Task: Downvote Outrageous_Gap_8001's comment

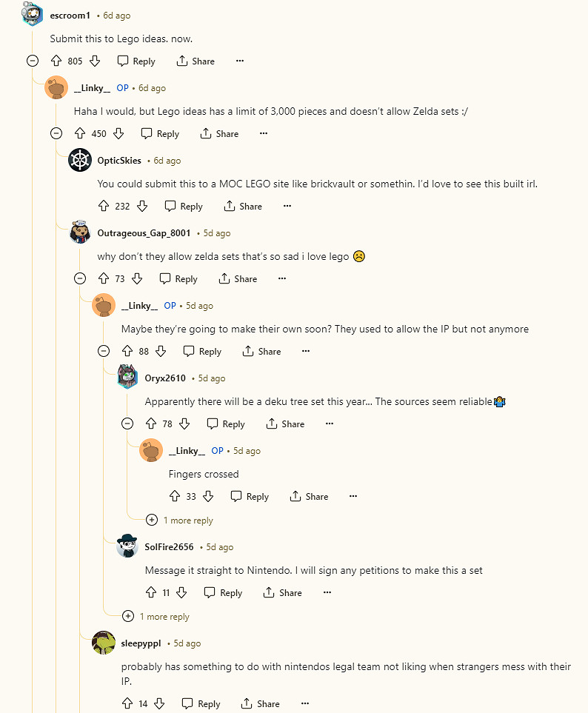Action: tap(137, 279)
